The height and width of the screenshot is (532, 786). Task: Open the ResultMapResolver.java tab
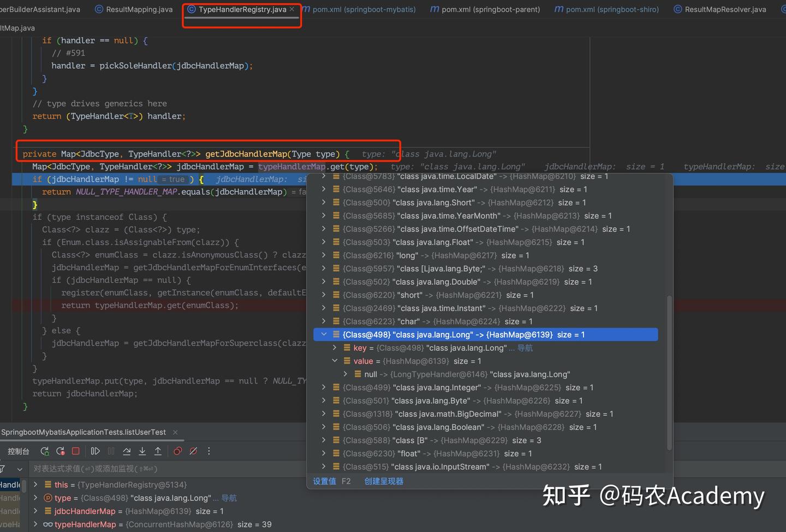pos(720,9)
